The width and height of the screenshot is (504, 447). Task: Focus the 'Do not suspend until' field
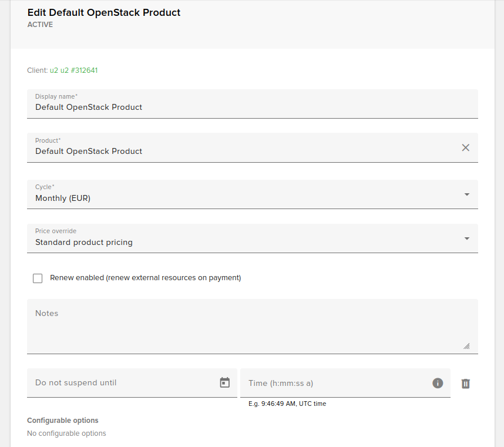click(x=120, y=383)
